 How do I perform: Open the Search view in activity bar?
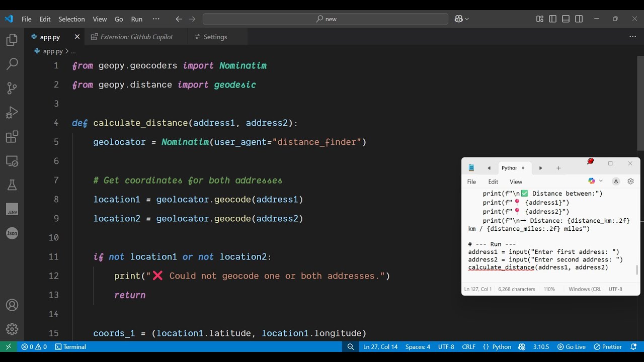tap(12, 64)
